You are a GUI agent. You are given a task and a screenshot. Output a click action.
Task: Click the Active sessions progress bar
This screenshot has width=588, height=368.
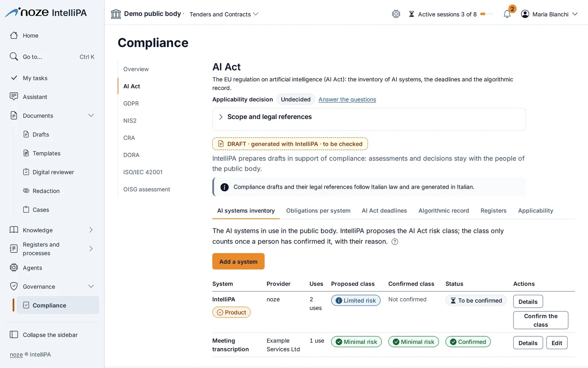pos(487,14)
